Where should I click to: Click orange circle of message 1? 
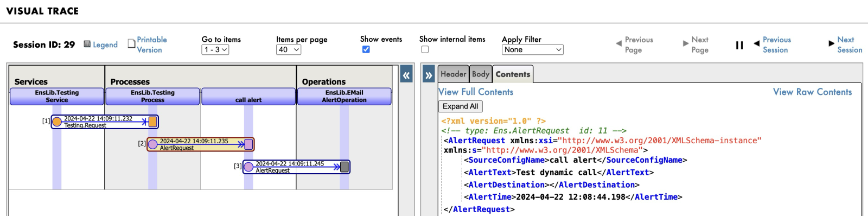point(57,122)
